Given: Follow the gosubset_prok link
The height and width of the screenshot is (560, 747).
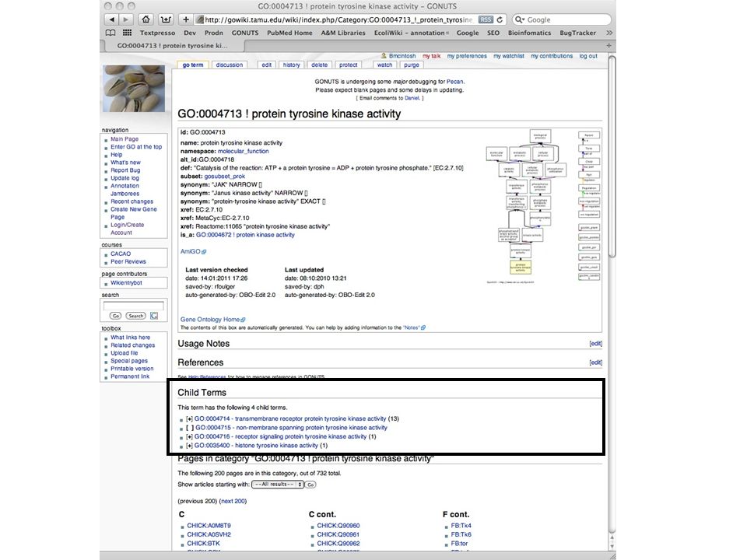Looking at the screenshot, I should point(224,177).
